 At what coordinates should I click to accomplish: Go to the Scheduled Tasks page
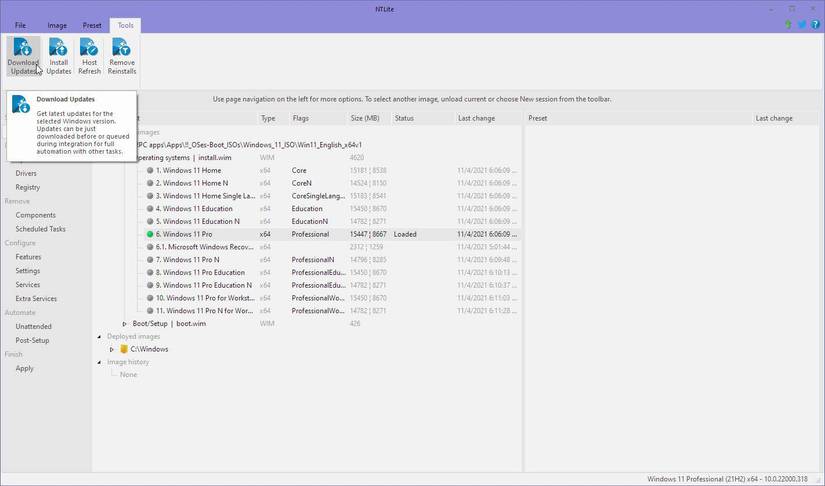(x=41, y=229)
